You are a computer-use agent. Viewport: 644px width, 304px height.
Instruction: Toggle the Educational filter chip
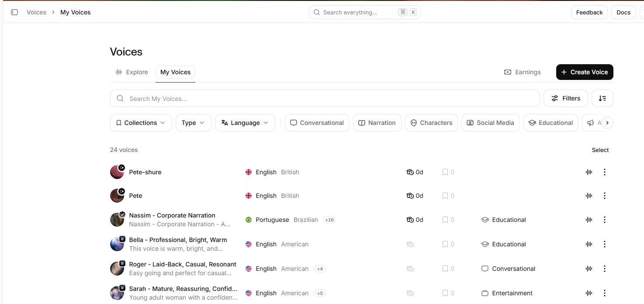point(551,123)
